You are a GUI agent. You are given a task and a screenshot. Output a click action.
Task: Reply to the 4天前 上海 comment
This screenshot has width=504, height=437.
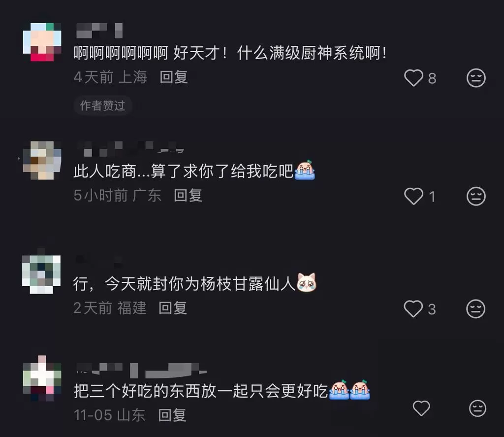point(174,77)
